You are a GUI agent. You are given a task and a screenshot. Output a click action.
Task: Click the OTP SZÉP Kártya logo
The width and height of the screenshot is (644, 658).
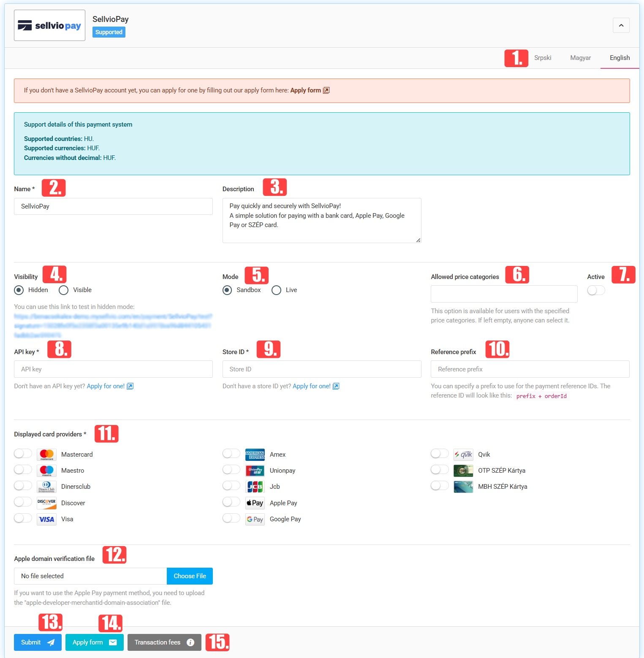coord(463,471)
